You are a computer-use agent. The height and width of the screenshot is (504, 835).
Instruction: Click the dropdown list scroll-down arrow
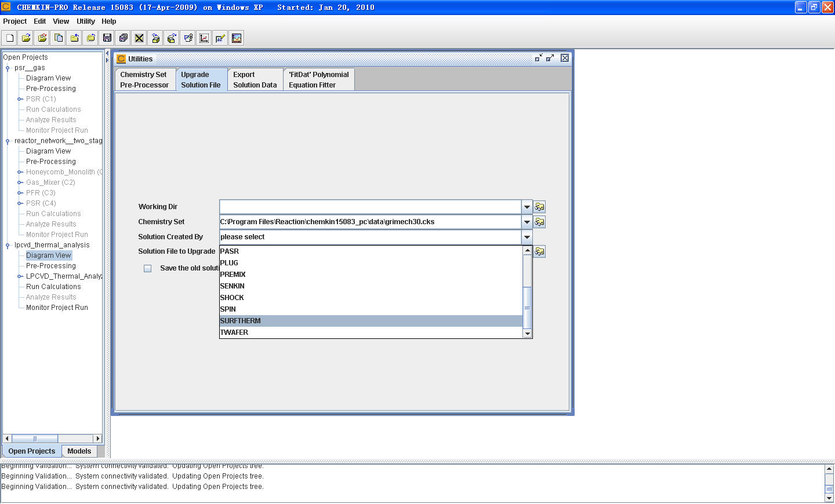tap(527, 334)
